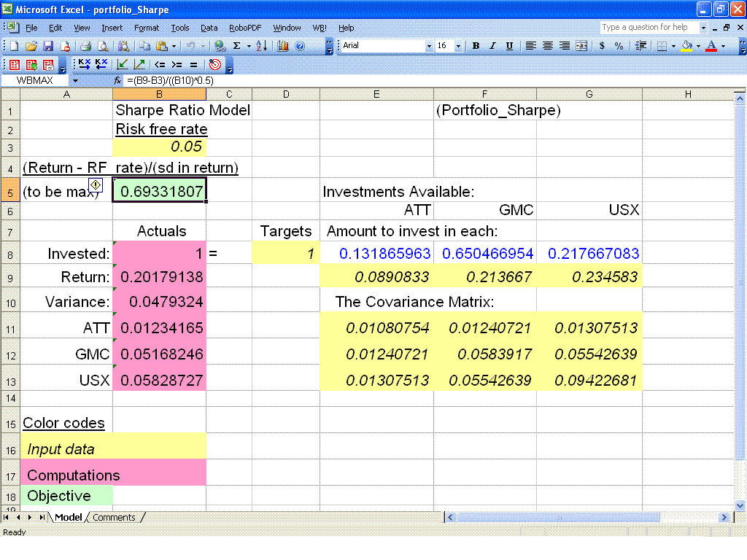Insert a greater-than-or-equal constraint
The width and height of the screenshot is (747, 560).
point(177,64)
